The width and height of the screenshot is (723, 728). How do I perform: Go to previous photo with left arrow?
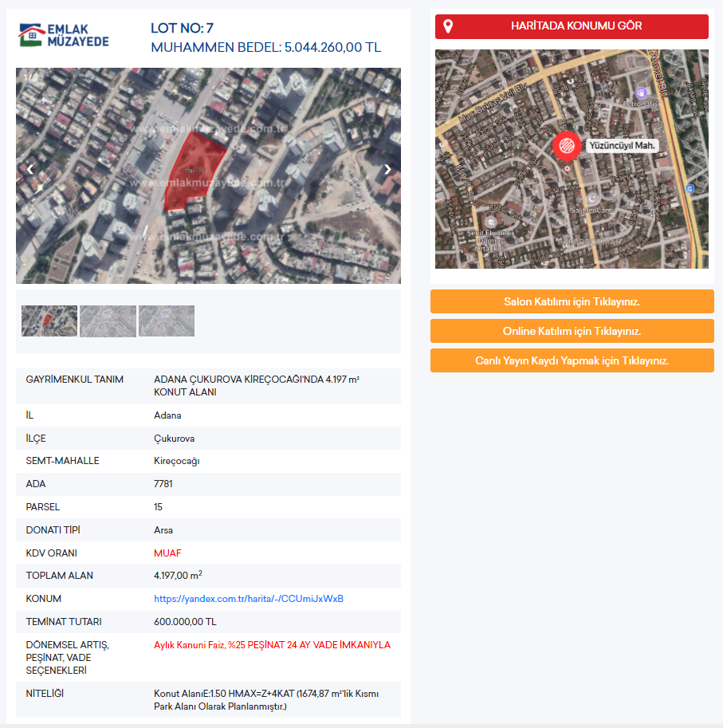click(30, 169)
